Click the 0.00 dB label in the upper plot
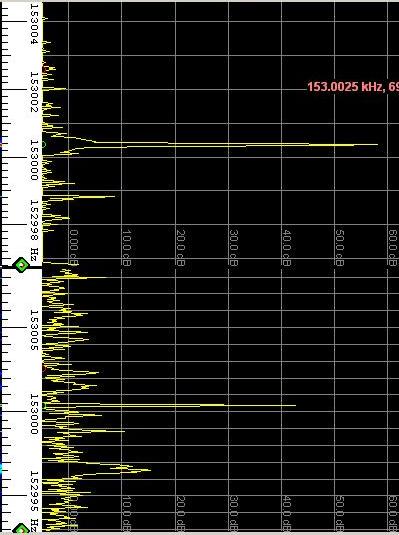This screenshot has height=535, width=399. point(74,248)
